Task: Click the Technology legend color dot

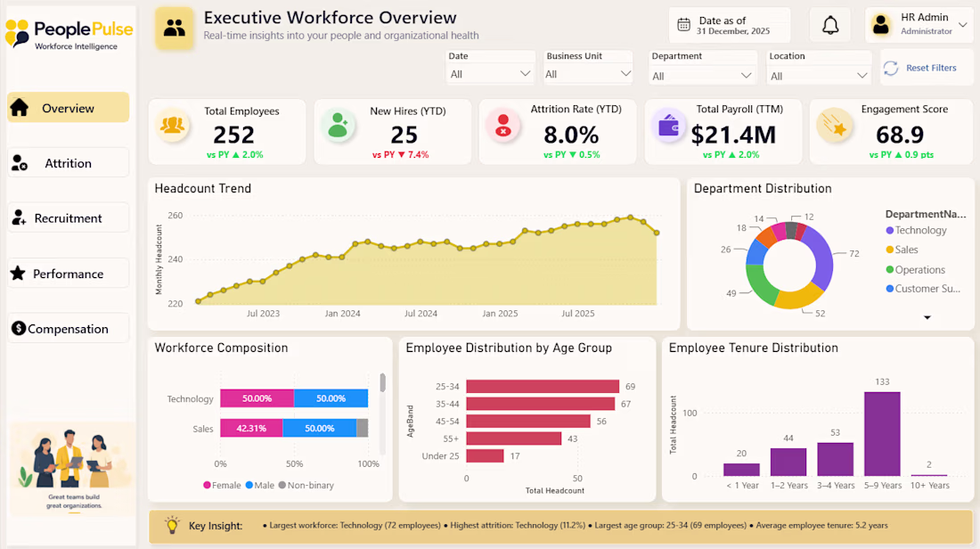Action: pyautogui.click(x=889, y=231)
